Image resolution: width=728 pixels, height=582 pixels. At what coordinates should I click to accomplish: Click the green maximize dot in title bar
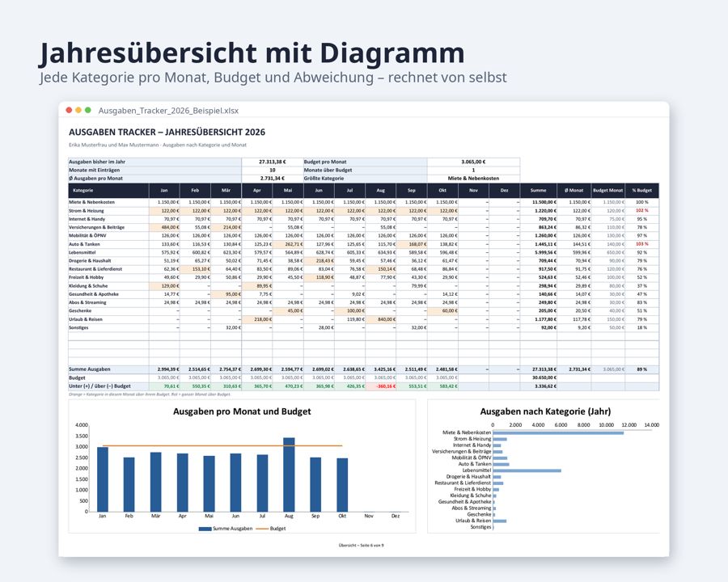pos(87,110)
